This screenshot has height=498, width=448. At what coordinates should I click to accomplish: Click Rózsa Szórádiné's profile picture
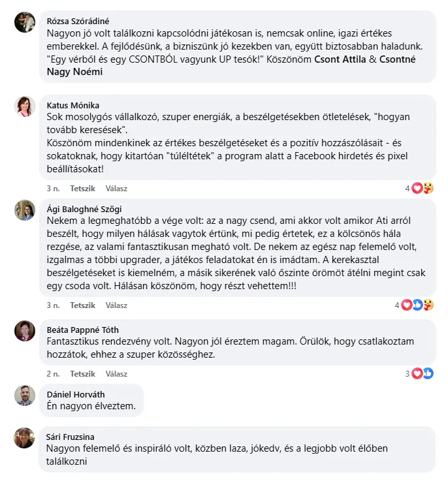coord(24,22)
